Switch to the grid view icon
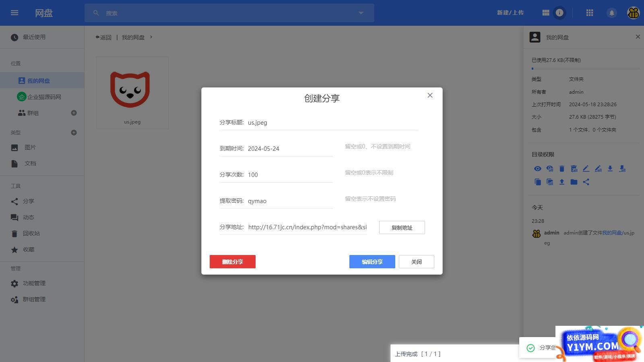The height and width of the screenshot is (362, 644). [x=546, y=13]
